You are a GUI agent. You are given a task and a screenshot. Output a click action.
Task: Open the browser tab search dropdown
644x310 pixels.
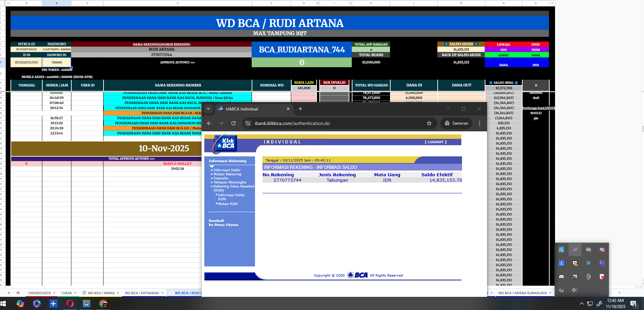point(208,109)
